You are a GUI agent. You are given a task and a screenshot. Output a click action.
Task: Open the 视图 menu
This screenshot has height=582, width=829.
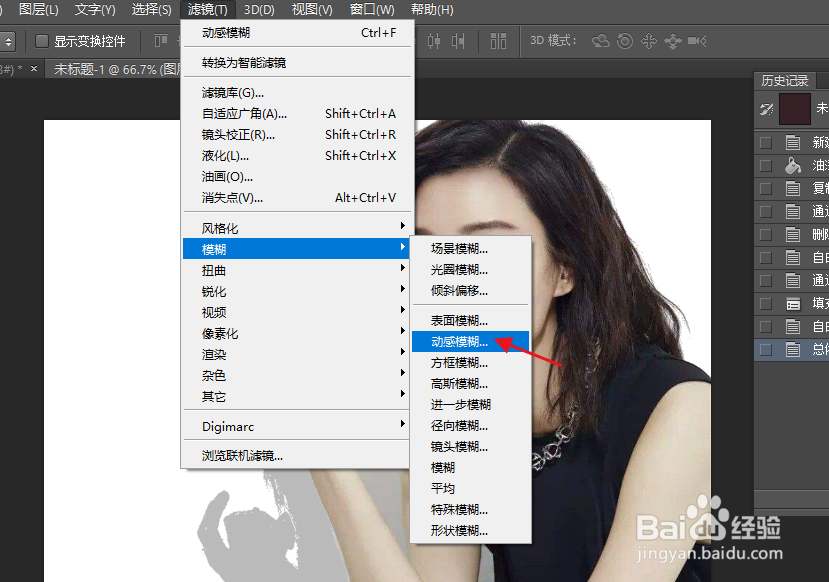point(309,10)
